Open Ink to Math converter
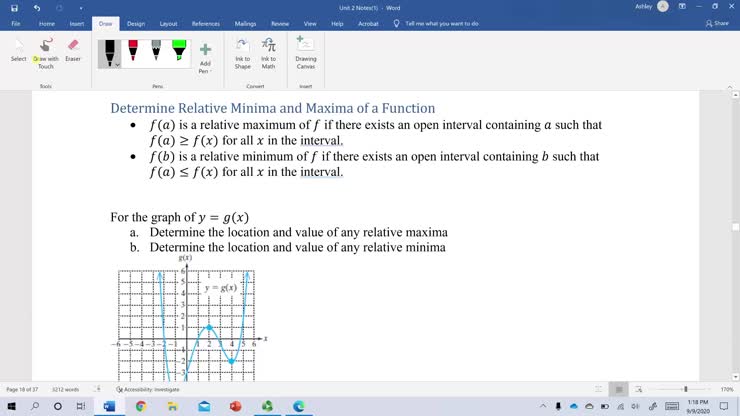This screenshot has width=740, height=416. (x=268, y=52)
